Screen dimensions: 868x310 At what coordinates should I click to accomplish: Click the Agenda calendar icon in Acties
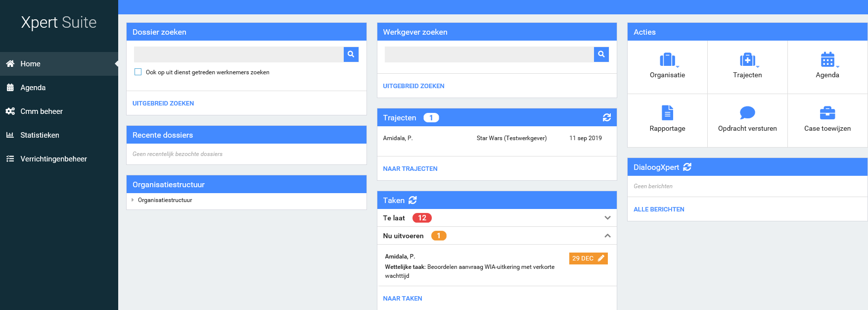tap(827, 60)
